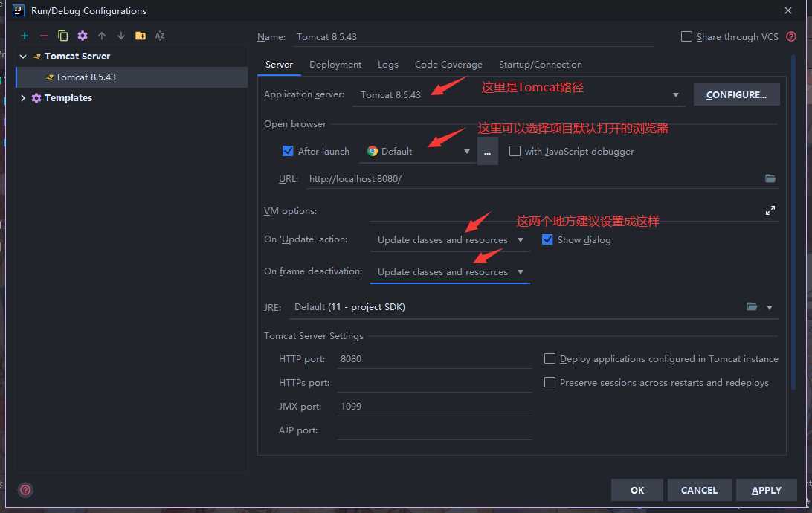The image size is (812, 513).
Task: Move configuration up with arrow icon
Action: (101, 36)
